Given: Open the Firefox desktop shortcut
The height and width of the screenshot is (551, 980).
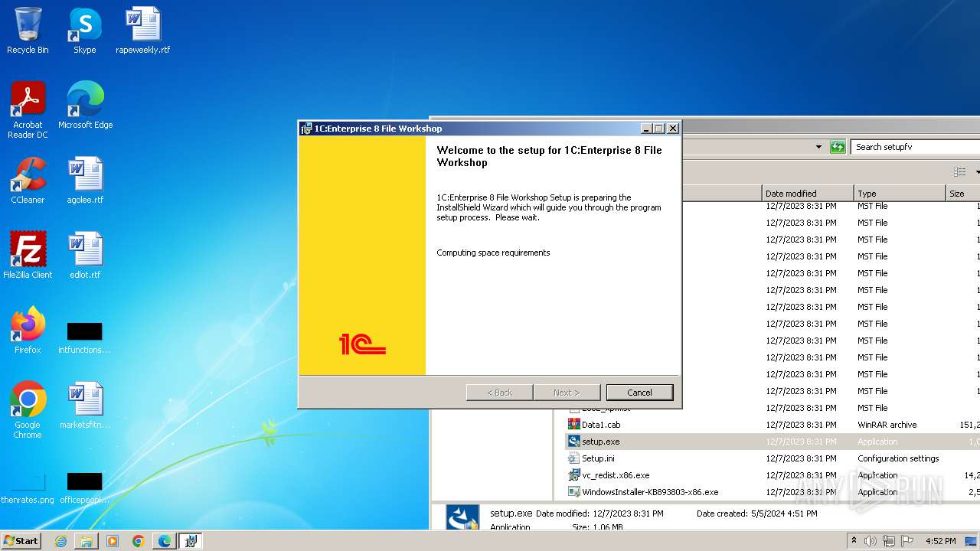Looking at the screenshot, I should pyautogui.click(x=28, y=331).
